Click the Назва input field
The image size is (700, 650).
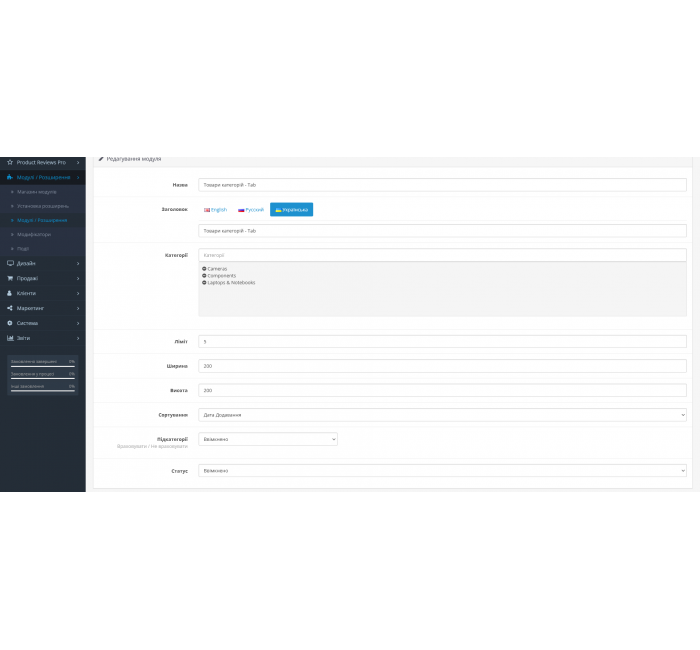point(442,185)
